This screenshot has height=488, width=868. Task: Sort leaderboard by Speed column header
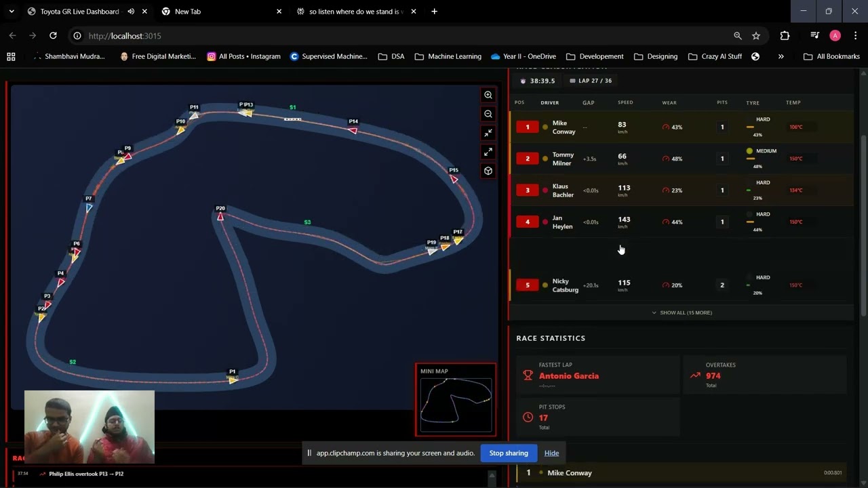point(625,102)
